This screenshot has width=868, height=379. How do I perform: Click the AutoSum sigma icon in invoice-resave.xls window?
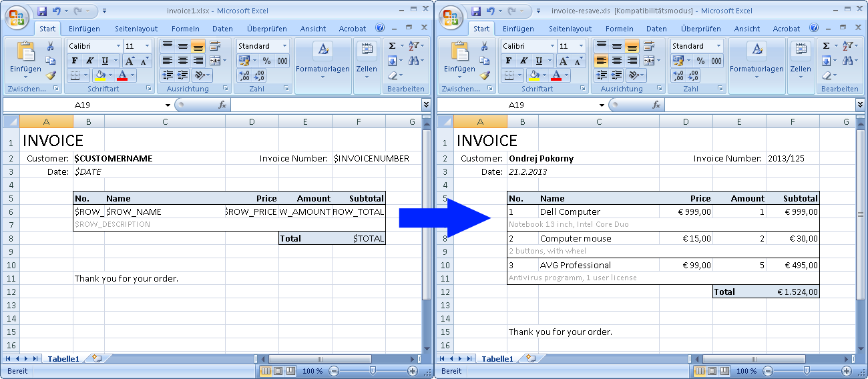point(826,46)
